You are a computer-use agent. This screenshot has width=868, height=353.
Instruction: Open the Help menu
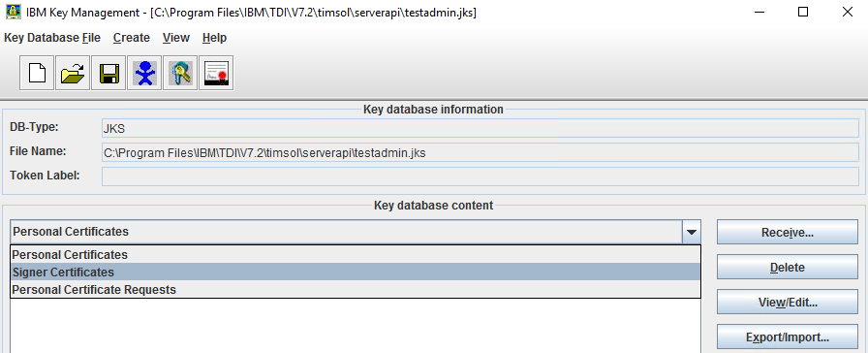click(214, 38)
